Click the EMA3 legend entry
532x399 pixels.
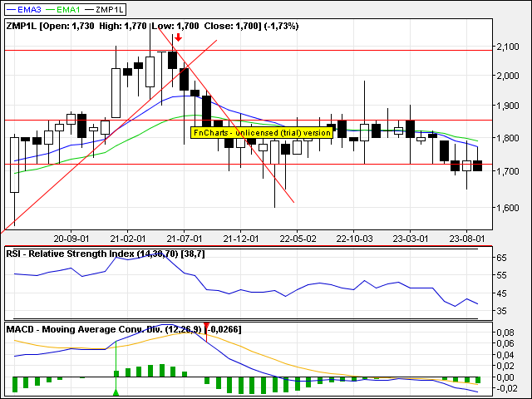tap(24, 9)
